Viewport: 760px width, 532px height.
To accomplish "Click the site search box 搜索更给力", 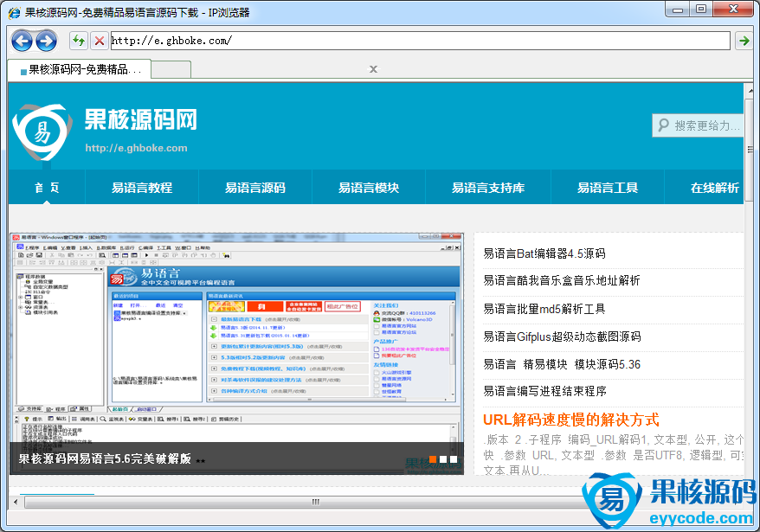I will pos(698,126).
